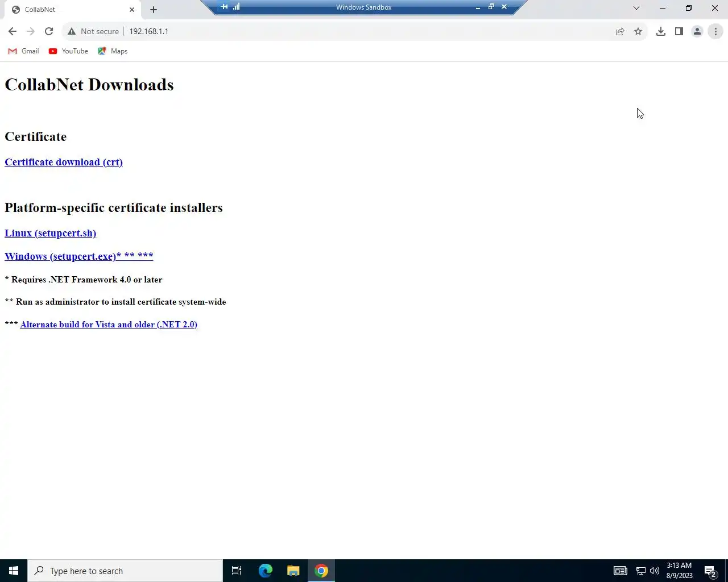Minimize the Chrome window

point(663,8)
